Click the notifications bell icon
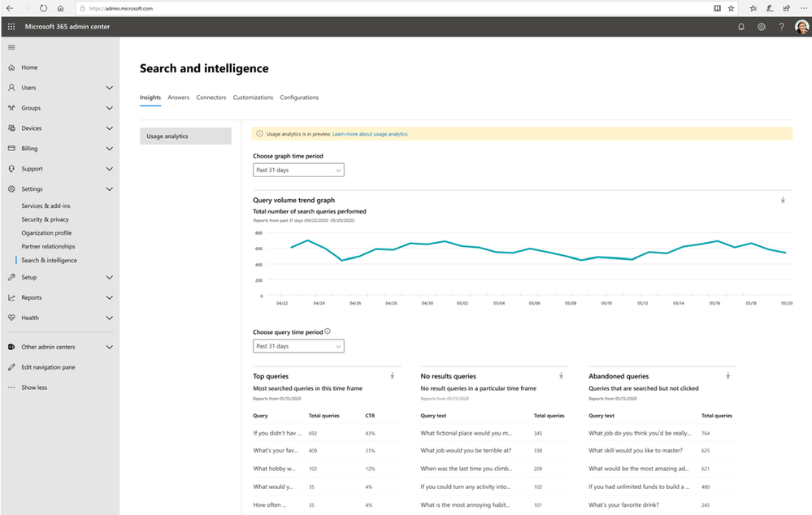The height and width of the screenshot is (515, 812). click(740, 26)
